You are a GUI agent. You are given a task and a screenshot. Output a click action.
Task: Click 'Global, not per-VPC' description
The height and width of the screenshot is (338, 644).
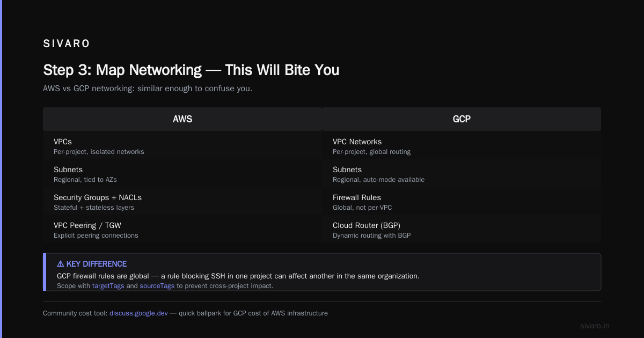[x=362, y=208]
